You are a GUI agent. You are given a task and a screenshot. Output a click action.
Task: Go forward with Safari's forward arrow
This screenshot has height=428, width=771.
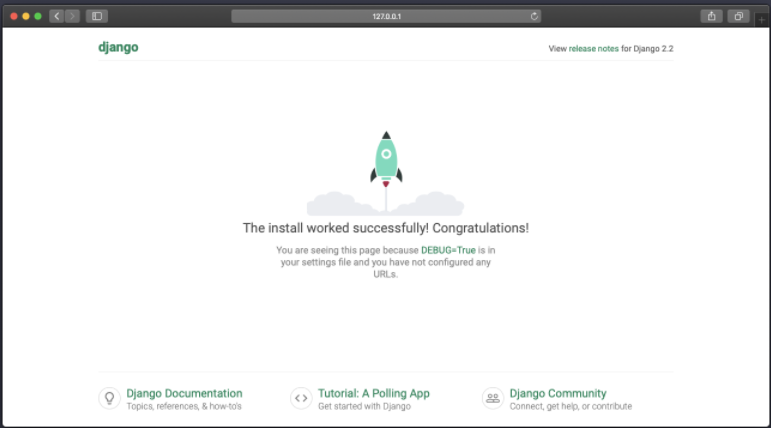pos(72,16)
